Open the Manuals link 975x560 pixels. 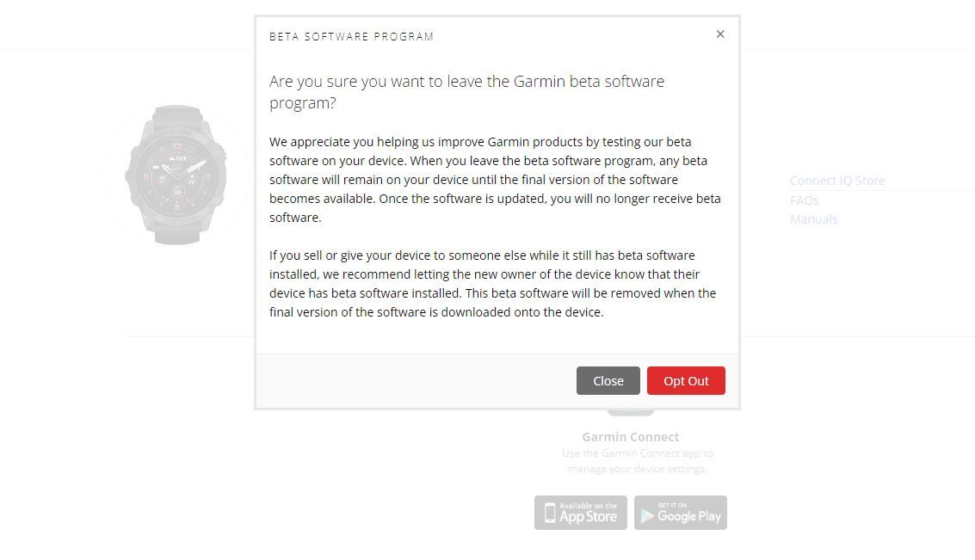813,219
